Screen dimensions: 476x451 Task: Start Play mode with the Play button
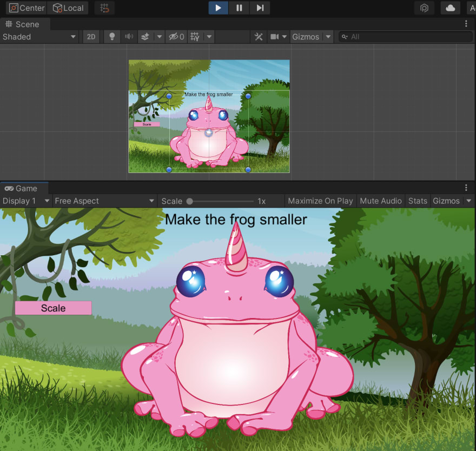point(218,8)
